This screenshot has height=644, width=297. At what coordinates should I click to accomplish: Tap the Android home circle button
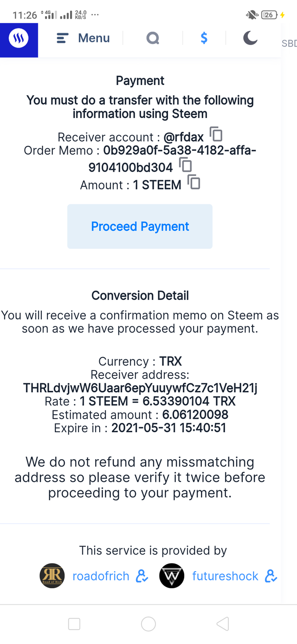pos(148,624)
